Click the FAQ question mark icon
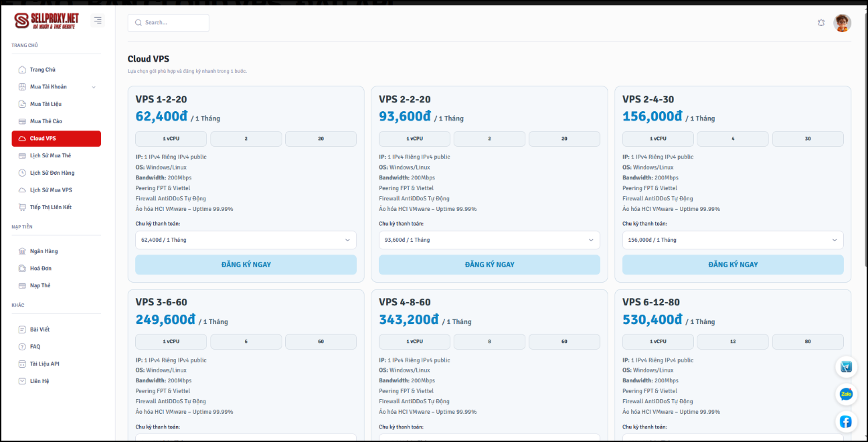Screen dimensions: 868x442 tap(22, 347)
